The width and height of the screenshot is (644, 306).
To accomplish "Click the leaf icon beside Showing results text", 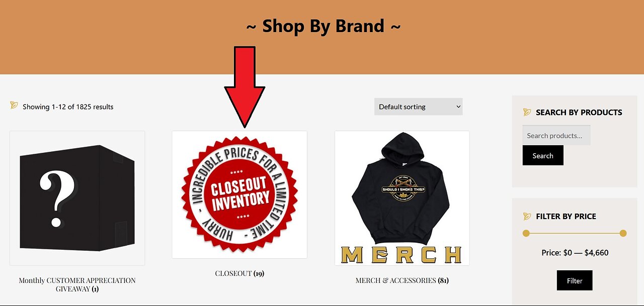I will (x=14, y=106).
